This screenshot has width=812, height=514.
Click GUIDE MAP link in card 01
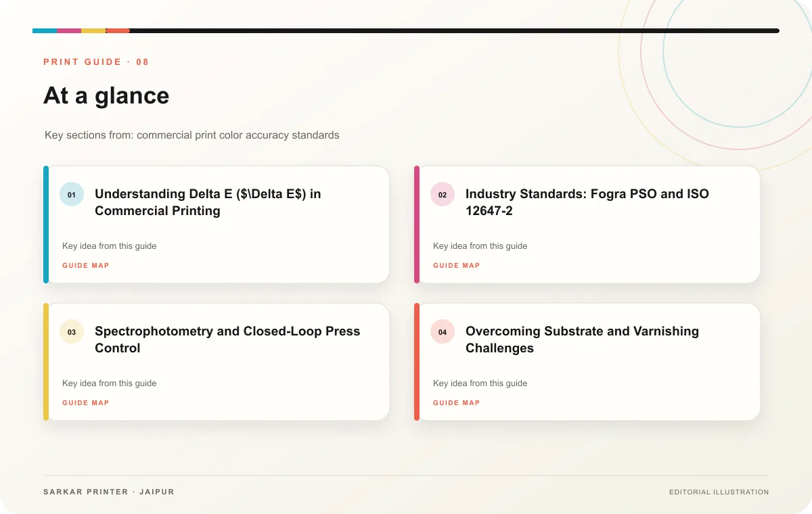[x=86, y=266]
